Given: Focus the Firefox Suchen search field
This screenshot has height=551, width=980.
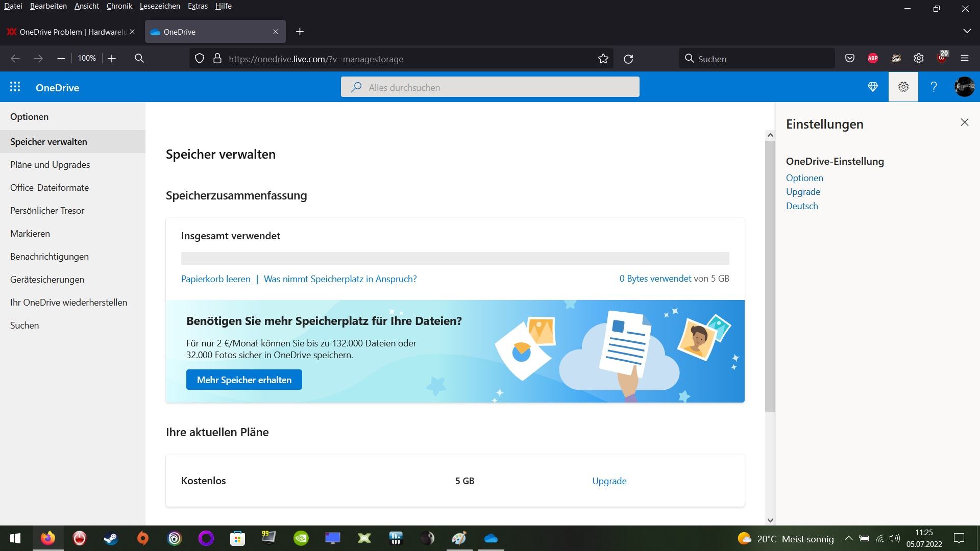Looking at the screenshot, I should (757, 59).
